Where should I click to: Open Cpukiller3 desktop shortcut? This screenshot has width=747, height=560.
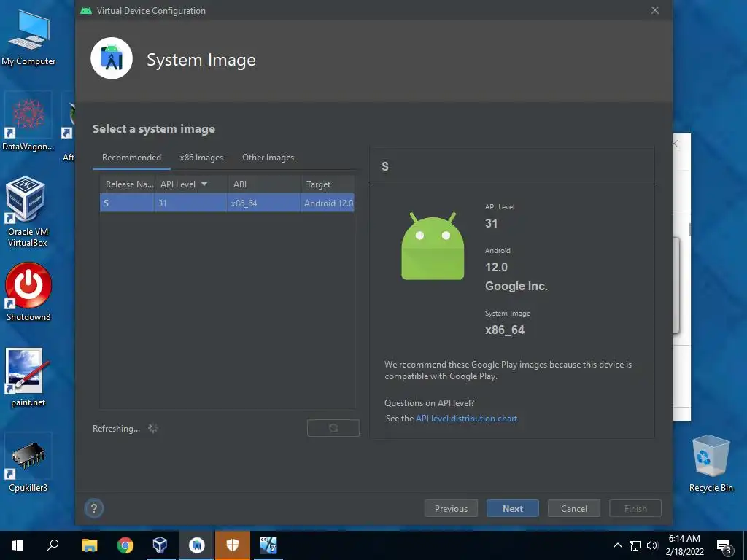(x=28, y=463)
